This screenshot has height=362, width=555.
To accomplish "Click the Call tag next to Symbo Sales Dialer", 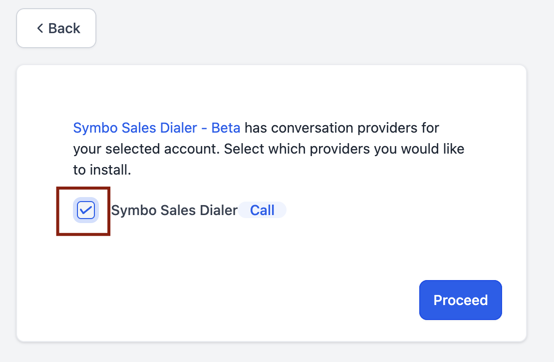I will [x=262, y=210].
